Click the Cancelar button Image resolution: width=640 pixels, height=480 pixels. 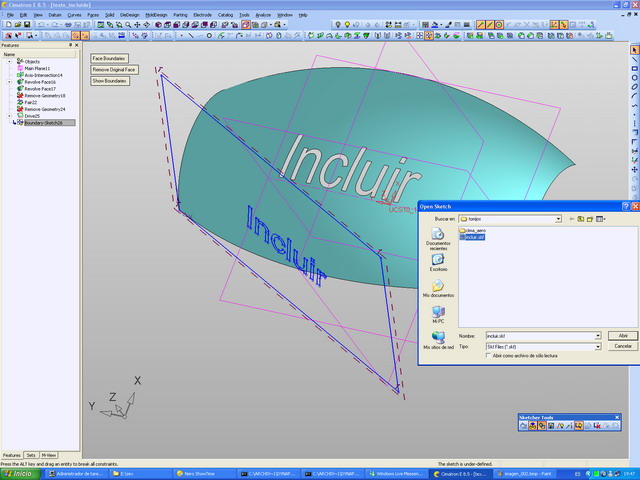622,346
